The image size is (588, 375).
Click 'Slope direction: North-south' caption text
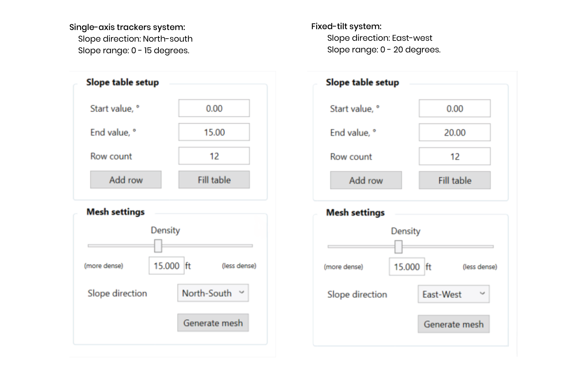tap(135, 39)
